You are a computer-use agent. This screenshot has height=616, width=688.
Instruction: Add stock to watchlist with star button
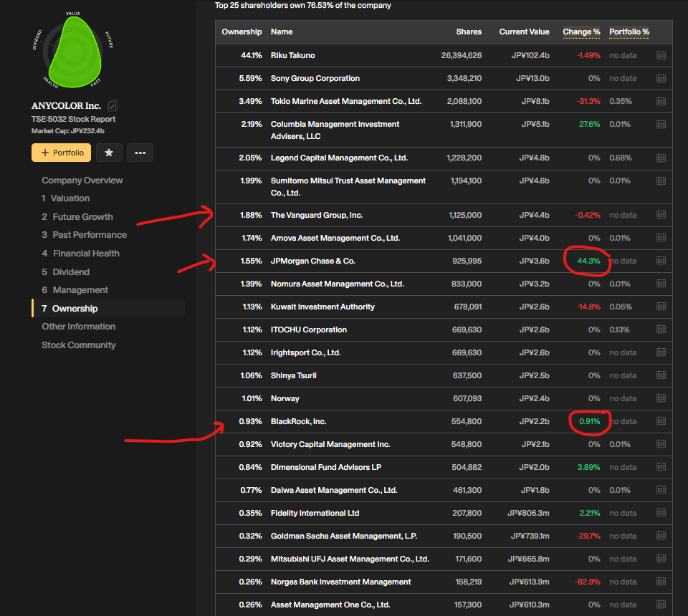point(109,153)
